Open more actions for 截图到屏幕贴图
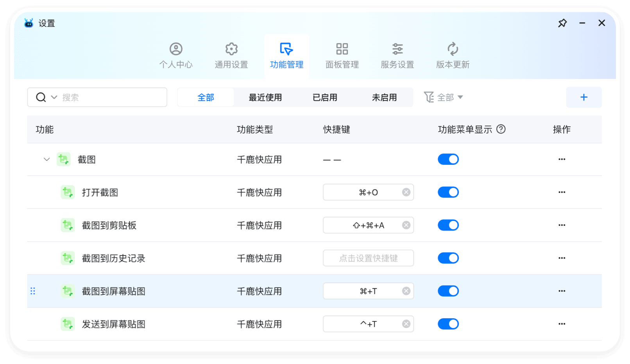The width and height of the screenshot is (630, 364). pos(562,291)
